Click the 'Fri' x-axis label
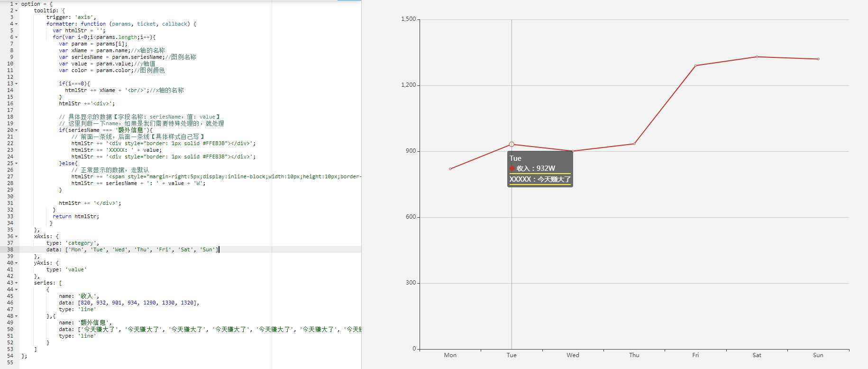868x369 pixels. [x=695, y=355]
